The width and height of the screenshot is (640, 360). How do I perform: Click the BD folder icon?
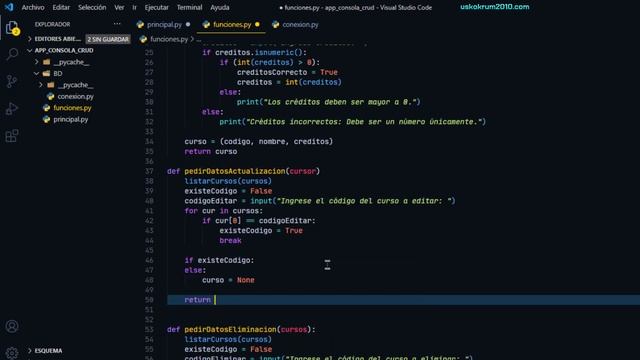coord(47,73)
